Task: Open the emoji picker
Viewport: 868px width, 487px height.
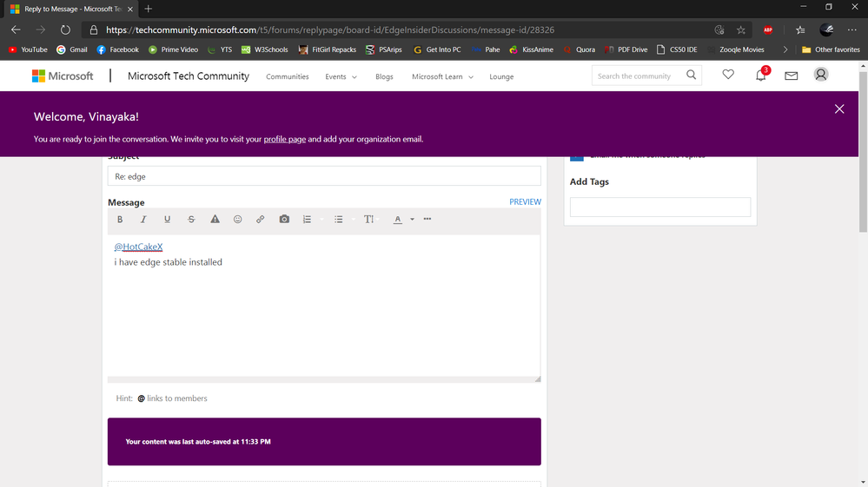Action: pyautogui.click(x=237, y=220)
